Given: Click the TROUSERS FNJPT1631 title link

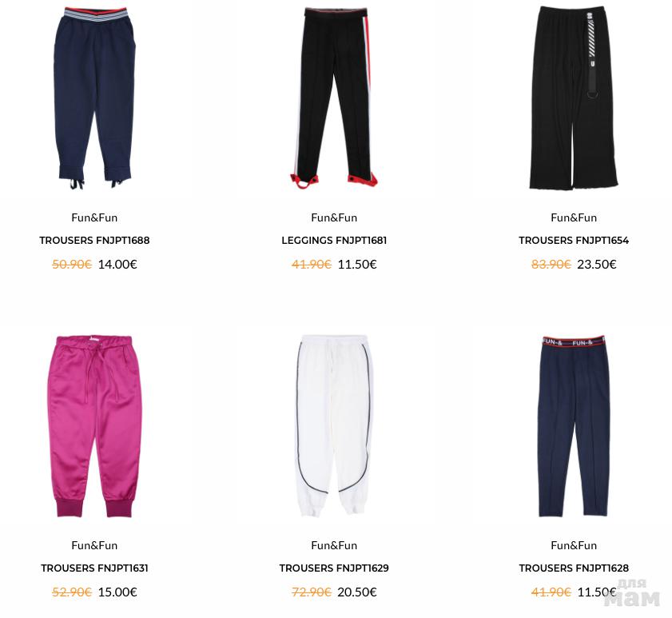Looking at the screenshot, I should pyautogui.click(x=94, y=568).
